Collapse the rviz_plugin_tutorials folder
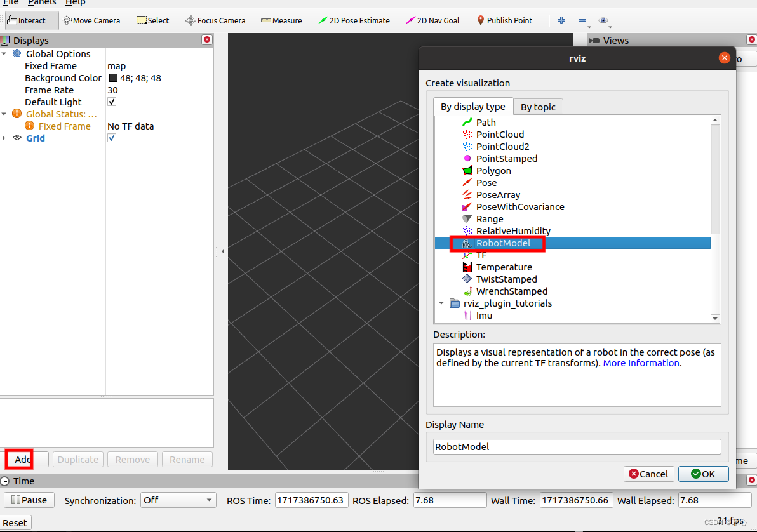Screen dimensions: 757x532 (x=441, y=303)
